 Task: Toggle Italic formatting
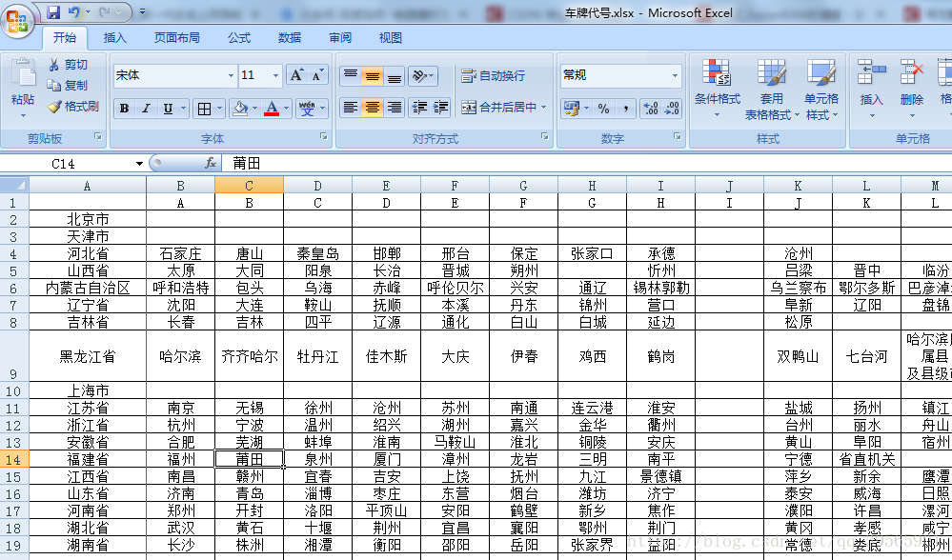[x=146, y=109]
